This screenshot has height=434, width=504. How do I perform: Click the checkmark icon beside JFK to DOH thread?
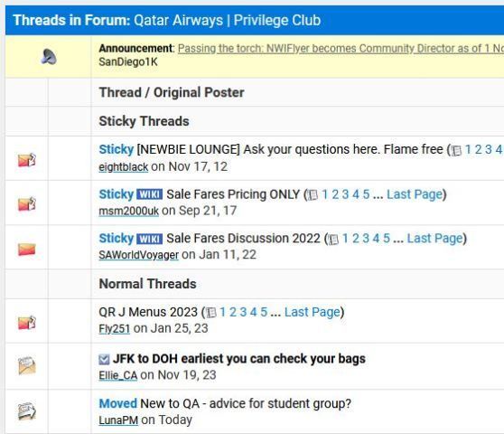[104, 359]
